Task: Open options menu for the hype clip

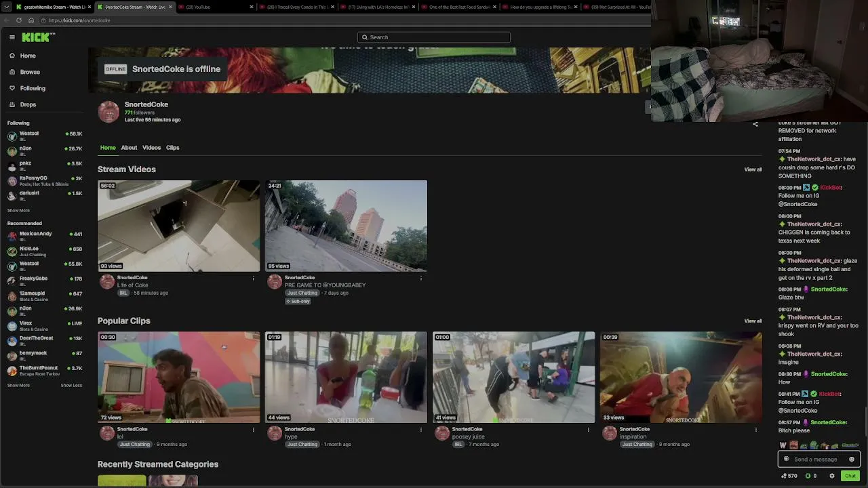Action: click(421, 429)
